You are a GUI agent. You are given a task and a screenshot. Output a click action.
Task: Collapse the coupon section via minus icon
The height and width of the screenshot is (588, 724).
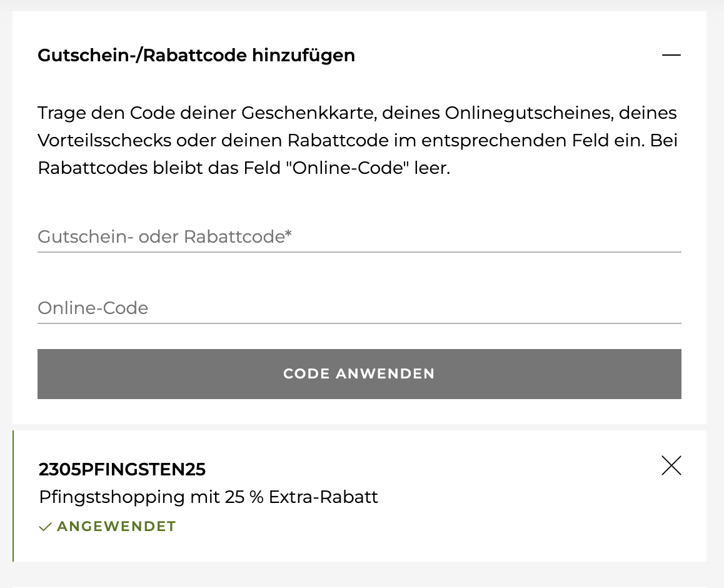[671, 56]
